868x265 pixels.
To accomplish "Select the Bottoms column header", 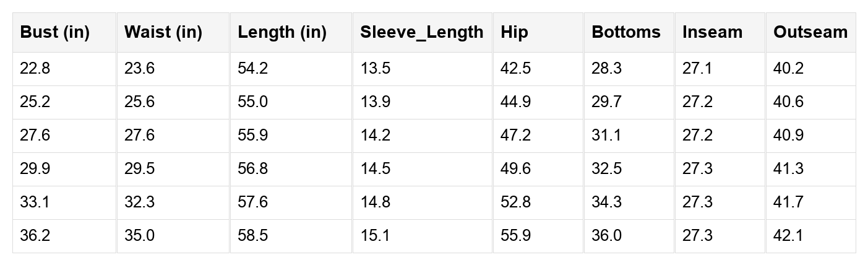I will pos(626,33).
